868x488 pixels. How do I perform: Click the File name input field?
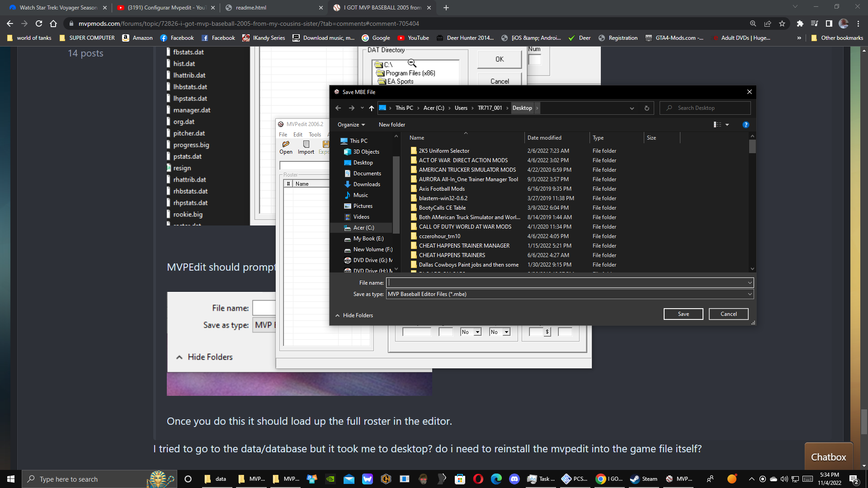[x=566, y=283]
